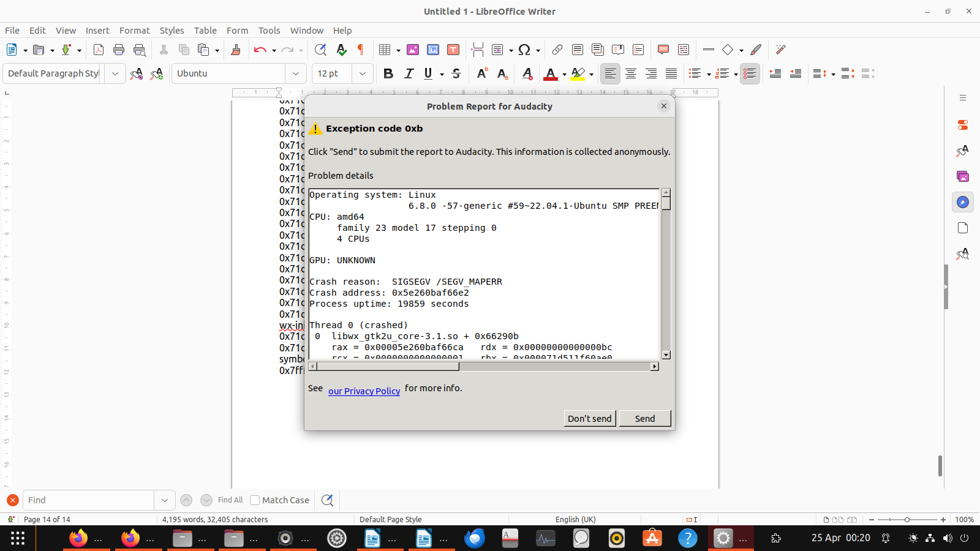
Task: Open Find and Replace magnifier icon
Action: pyautogui.click(x=320, y=50)
